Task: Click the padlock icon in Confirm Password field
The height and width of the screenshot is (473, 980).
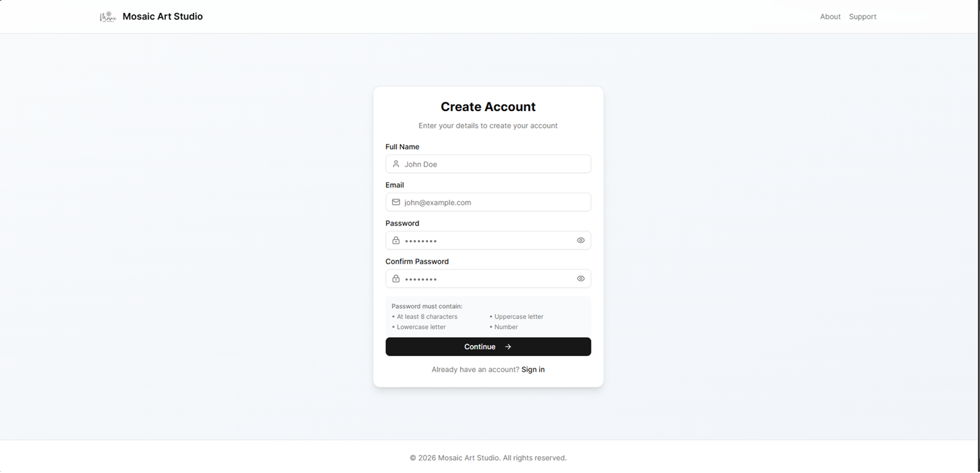Action: click(x=396, y=278)
